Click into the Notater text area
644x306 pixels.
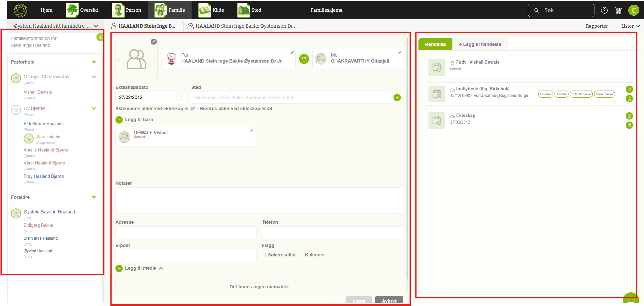(x=259, y=200)
